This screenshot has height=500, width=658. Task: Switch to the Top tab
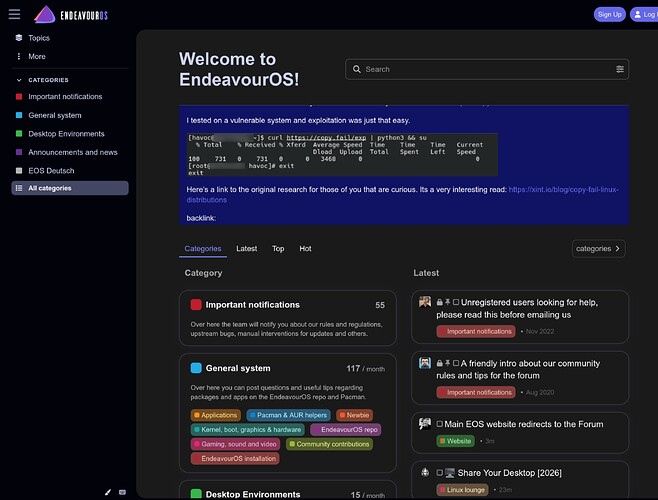coord(278,249)
